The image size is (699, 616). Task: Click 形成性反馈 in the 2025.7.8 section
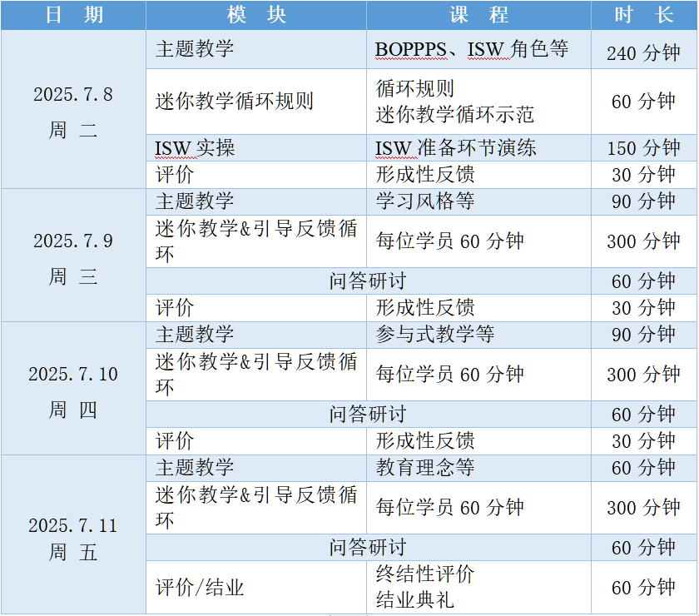pos(478,175)
